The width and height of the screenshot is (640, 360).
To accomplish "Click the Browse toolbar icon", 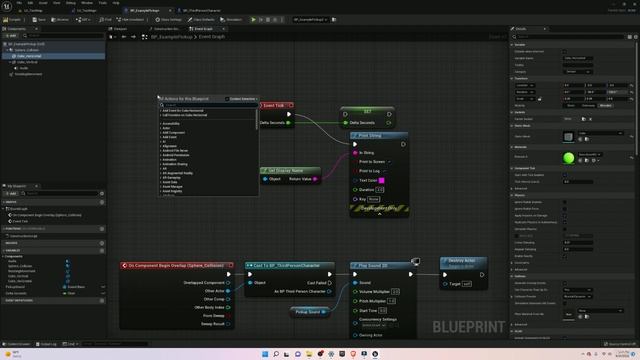I will 53,20.
